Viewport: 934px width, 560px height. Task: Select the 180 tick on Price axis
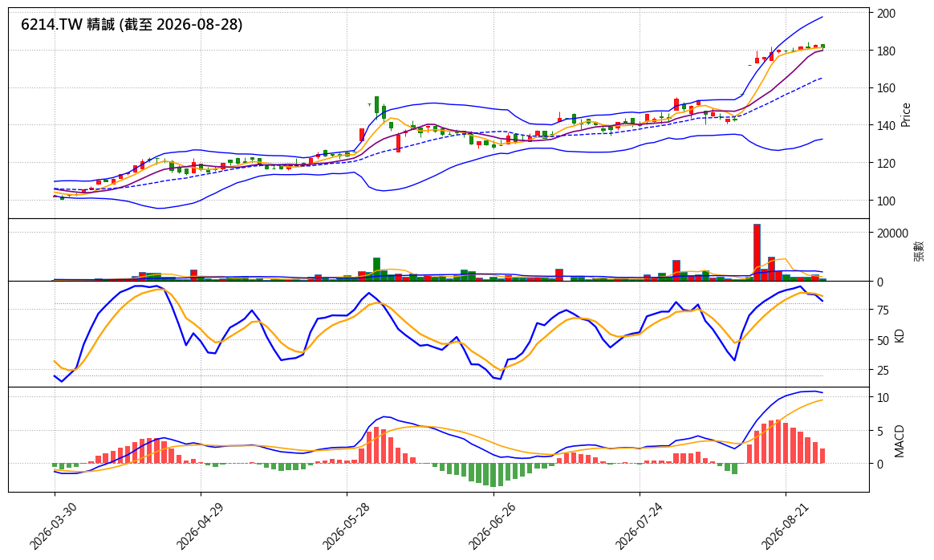pos(887,51)
